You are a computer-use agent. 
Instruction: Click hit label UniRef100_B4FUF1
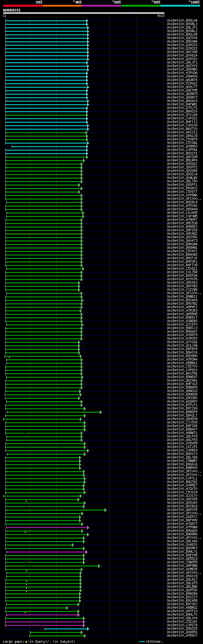point(182,262)
